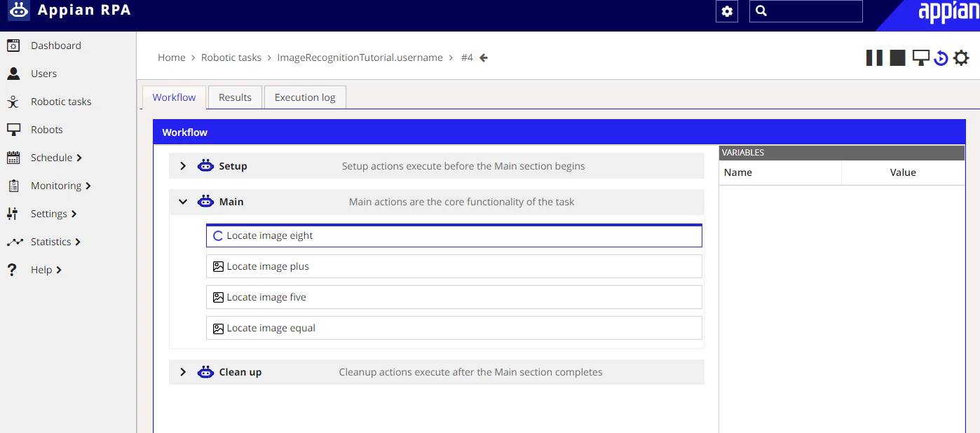
Task: Focus the top search input field
Action: tap(806, 11)
